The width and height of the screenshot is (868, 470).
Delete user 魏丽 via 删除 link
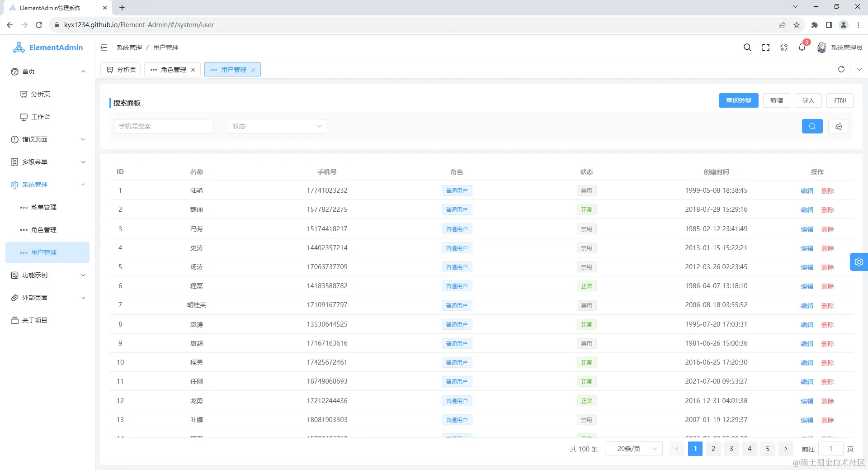click(x=828, y=210)
